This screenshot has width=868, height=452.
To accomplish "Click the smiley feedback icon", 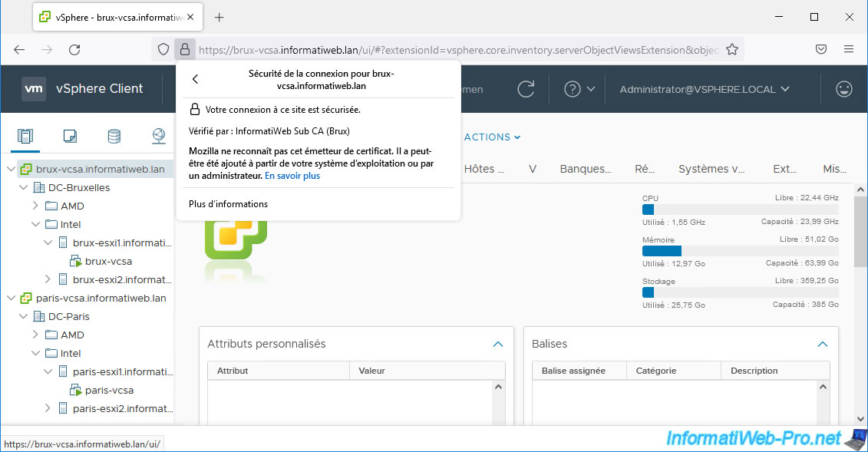I will (844, 89).
